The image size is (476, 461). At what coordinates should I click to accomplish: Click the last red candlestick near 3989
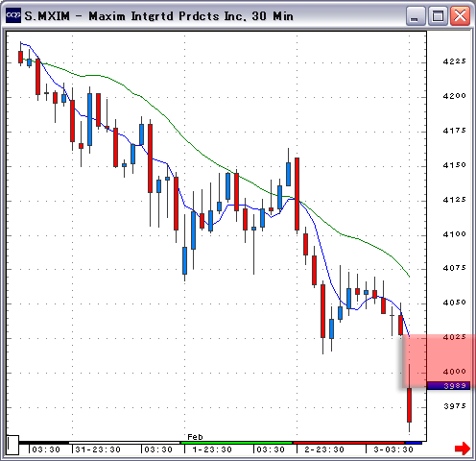click(x=409, y=405)
